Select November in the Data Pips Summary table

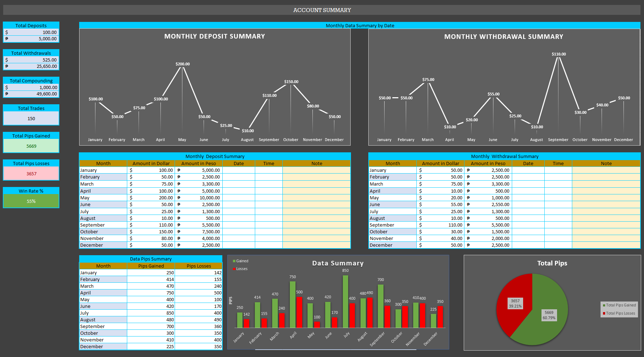[103, 340]
